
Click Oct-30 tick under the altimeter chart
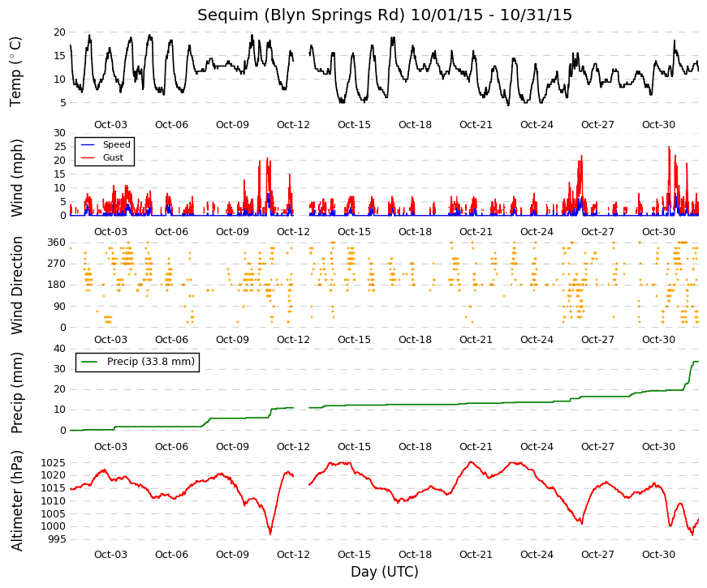(x=658, y=555)
